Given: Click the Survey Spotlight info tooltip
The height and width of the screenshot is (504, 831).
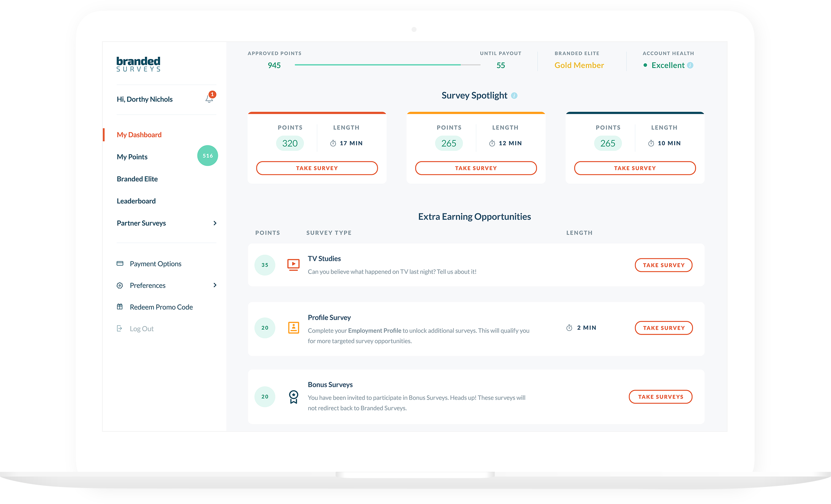Looking at the screenshot, I should point(514,95).
